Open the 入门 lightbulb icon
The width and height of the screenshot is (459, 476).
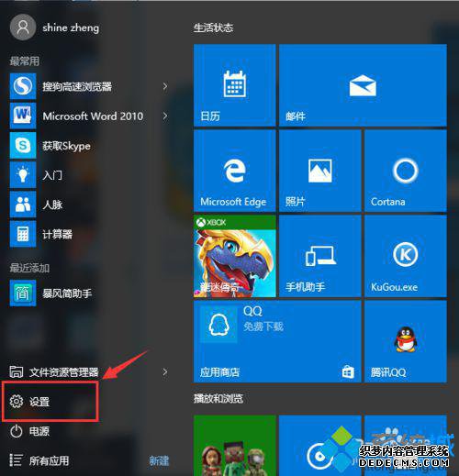[x=23, y=174]
